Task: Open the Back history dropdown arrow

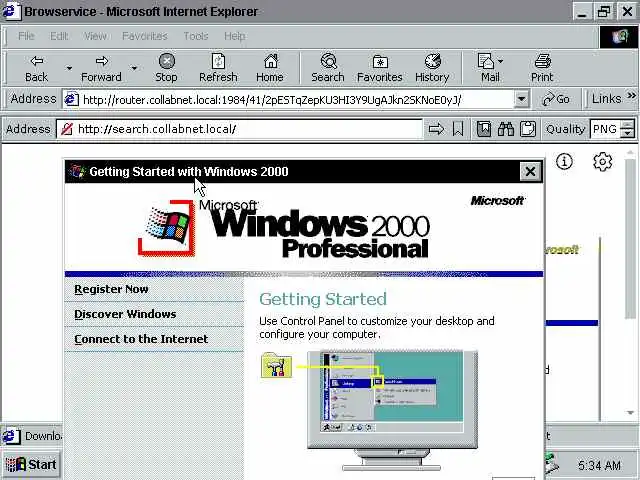Action: point(69,68)
